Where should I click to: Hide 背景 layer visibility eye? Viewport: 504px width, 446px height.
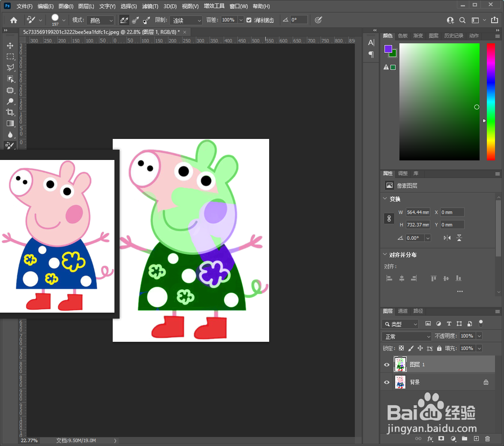coord(387,383)
